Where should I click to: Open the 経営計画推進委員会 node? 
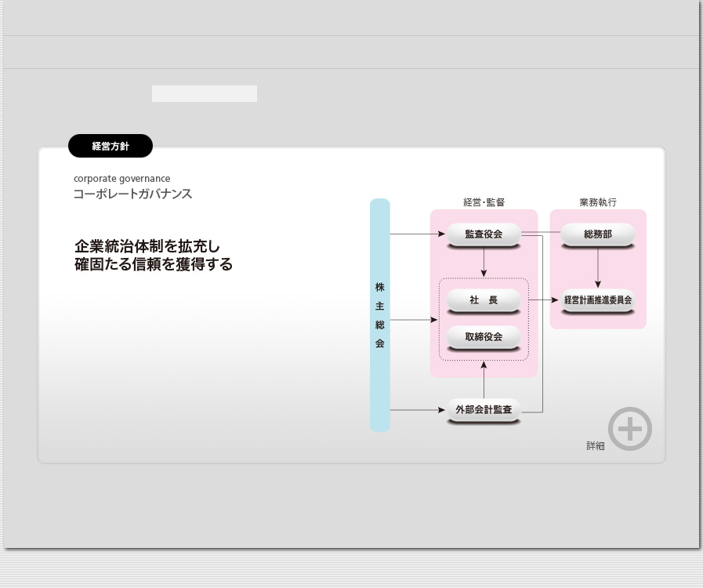tap(598, 300)
